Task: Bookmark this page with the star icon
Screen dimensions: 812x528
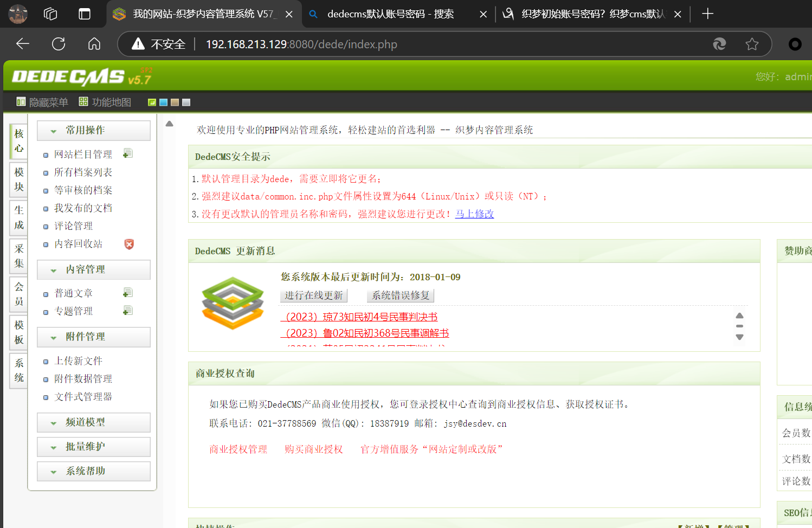Action: pyautogui.click(x=752, y=44)
